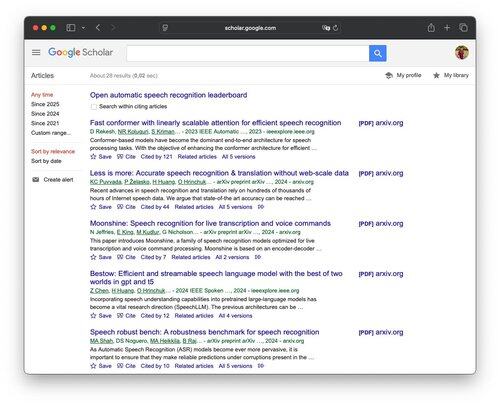This screenshot has width=500, height=406.
Task: Save the Fast conformer paper with star
Action: (x=101, y=157)
